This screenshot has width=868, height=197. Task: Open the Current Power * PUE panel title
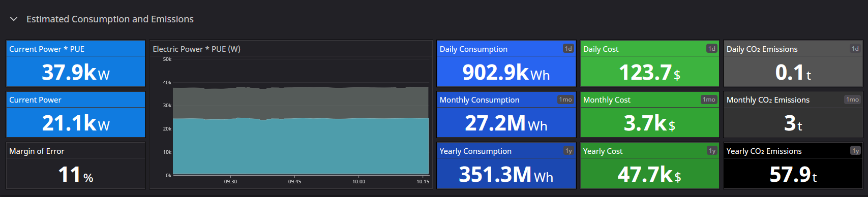47,49
